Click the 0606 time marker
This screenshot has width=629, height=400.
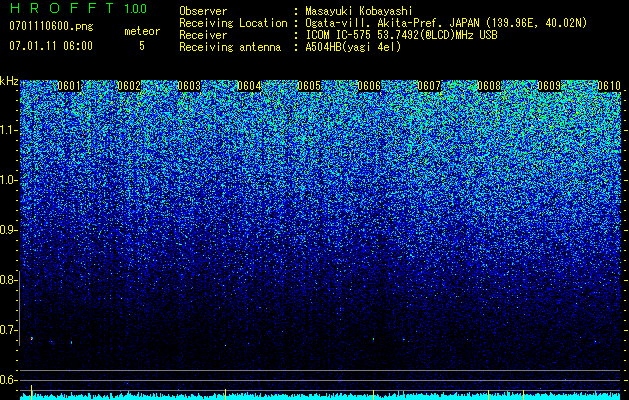click(369, 86)
